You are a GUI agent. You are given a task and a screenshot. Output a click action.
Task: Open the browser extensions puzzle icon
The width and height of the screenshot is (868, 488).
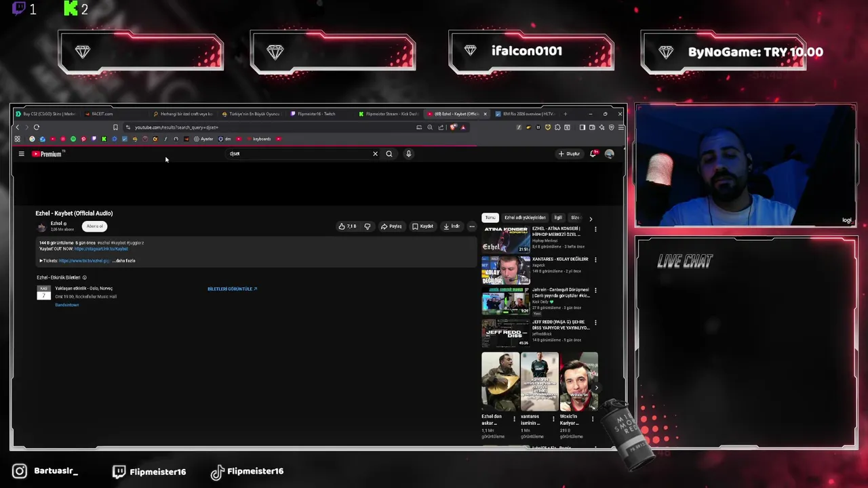(557, 127)
